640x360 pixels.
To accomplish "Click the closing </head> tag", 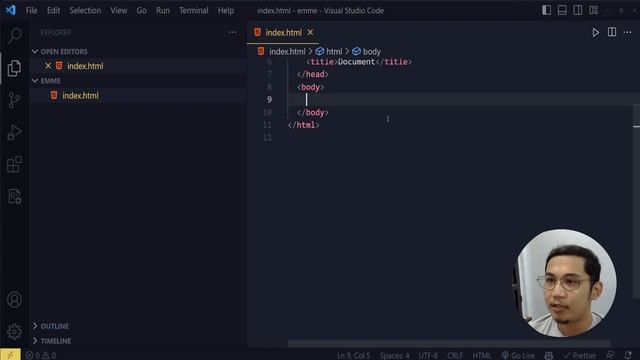I will pos(313,74).
